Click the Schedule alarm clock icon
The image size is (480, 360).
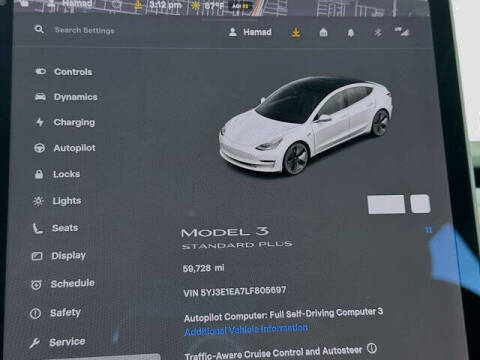(x=36, y=285)
